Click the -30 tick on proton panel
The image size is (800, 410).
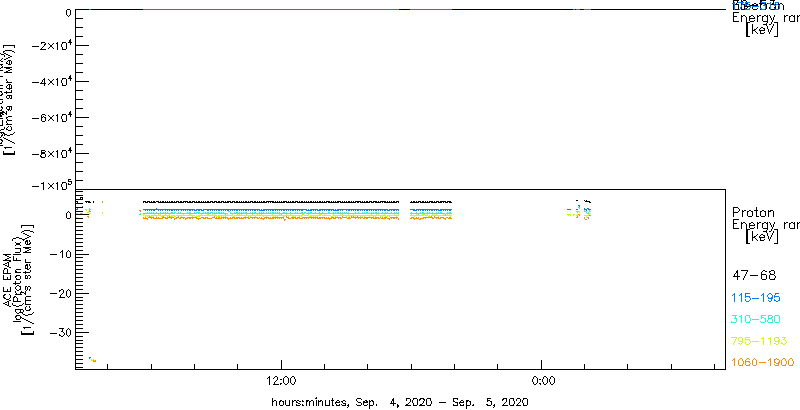60,332
